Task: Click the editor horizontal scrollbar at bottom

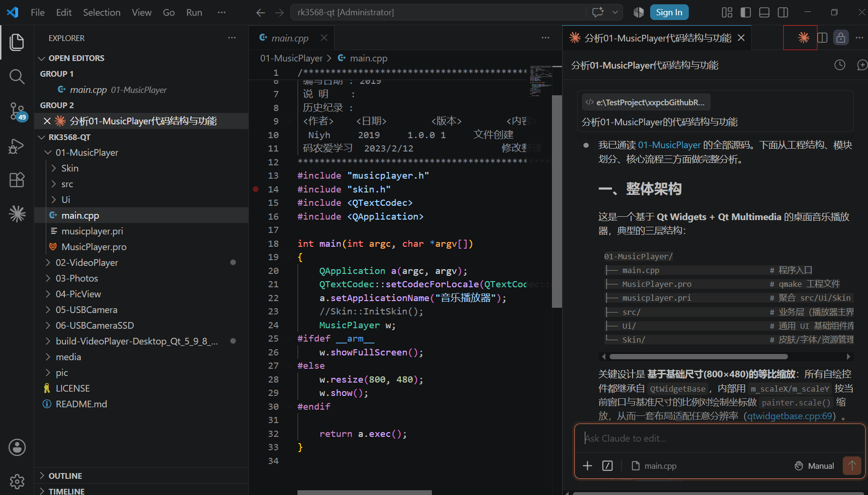Action: (364, 493)
